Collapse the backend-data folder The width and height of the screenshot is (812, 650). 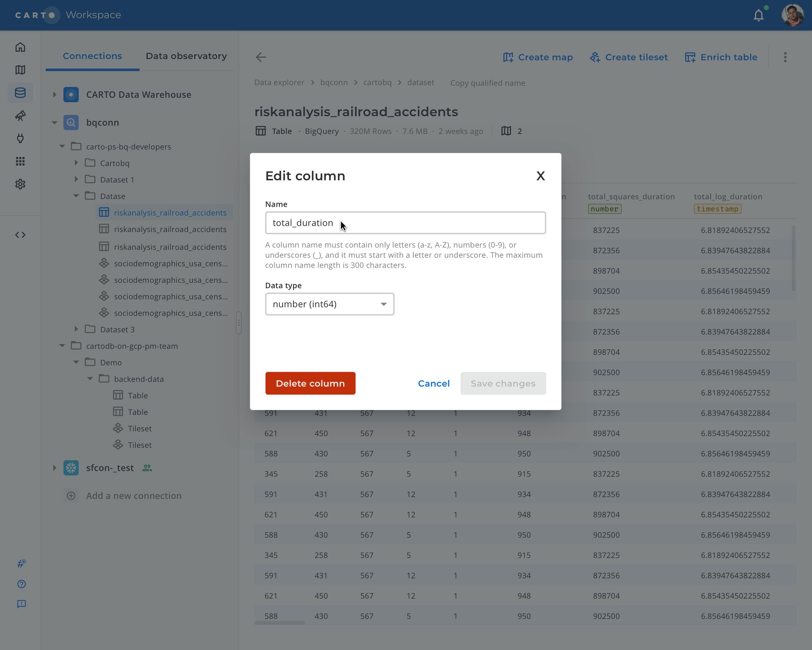tap(90, 379)
